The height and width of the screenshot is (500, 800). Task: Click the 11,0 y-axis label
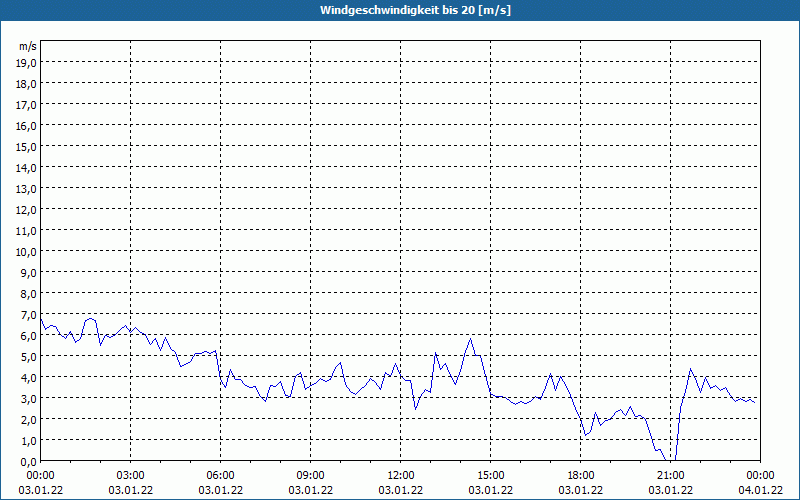tap(26, 231)
